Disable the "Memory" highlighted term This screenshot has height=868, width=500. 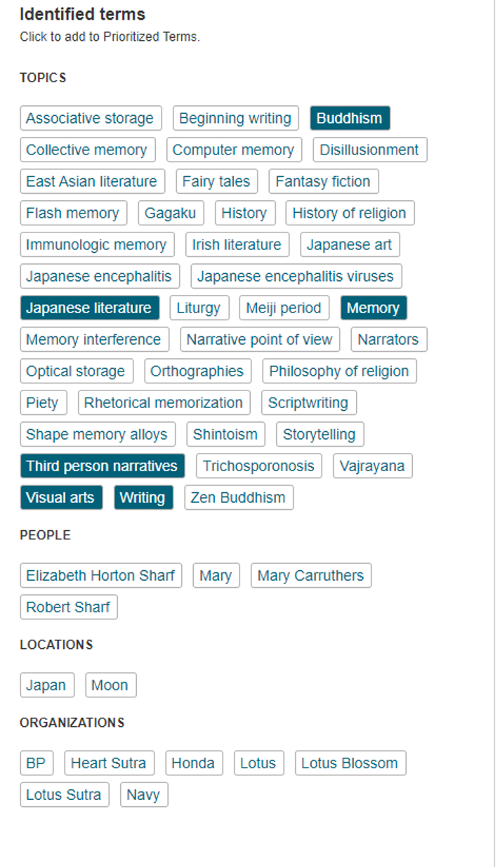click(374, 308)
